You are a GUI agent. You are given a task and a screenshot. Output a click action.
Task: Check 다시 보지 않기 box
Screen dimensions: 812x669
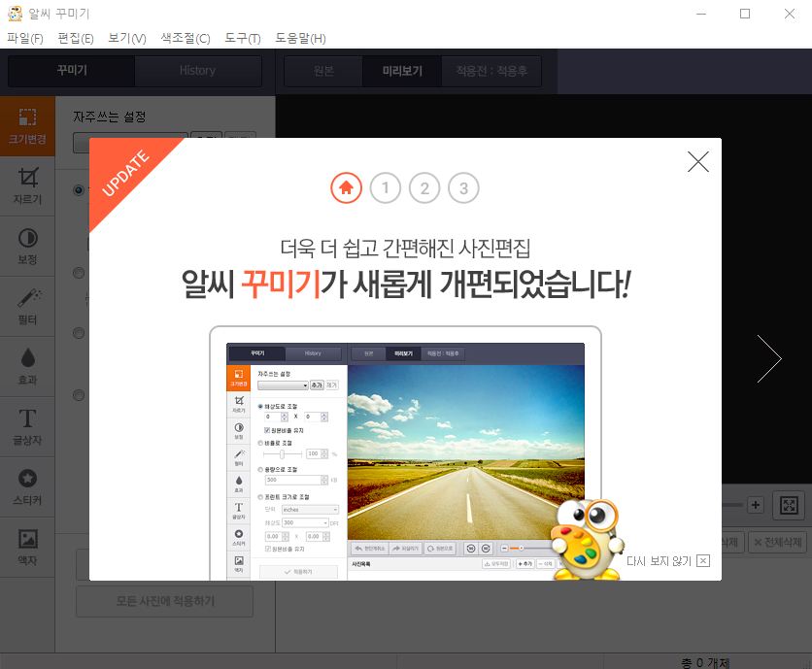click(703, 561)
